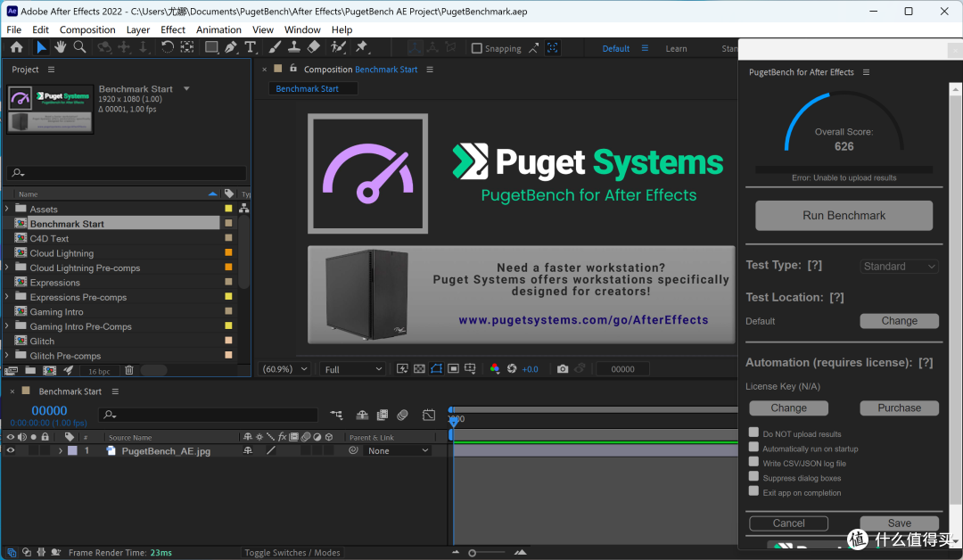Open the Animation menu
Viewport: 963px width, 560px height.
218,29
